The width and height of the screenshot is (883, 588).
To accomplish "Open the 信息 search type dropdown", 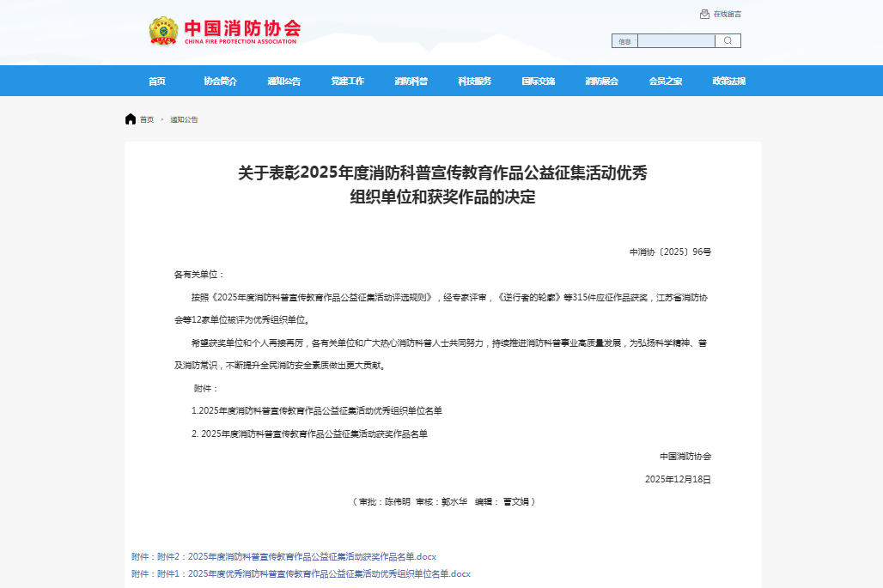I will [624, 41].
